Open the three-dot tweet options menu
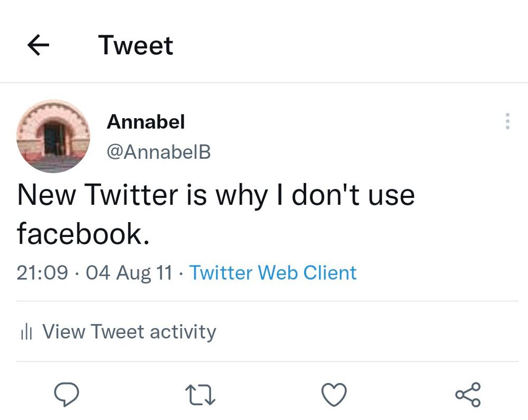528x420 pixels. [x=506, y=122]
